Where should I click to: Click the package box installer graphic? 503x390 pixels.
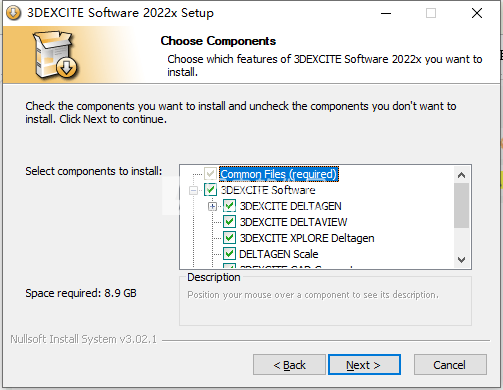[56, 55]
